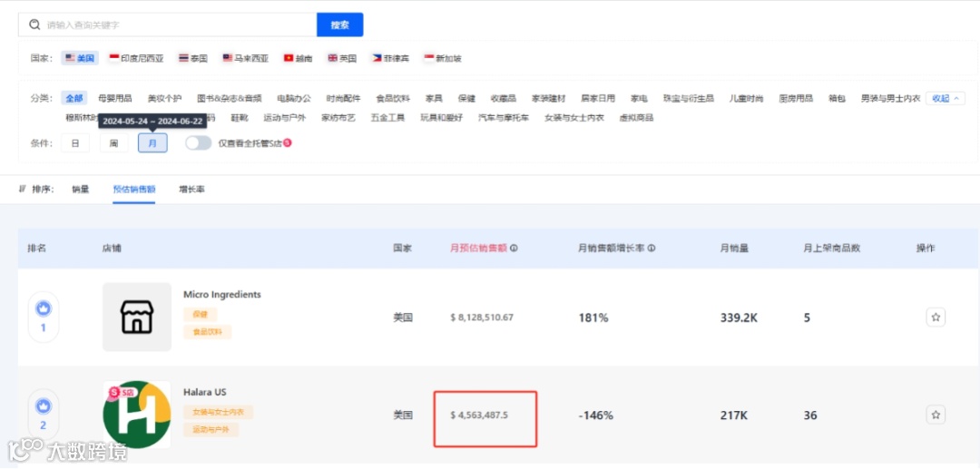Screen dimensions: 980x469
Task: Filter by 男装与男士内衣 category
Action: coord(891,98)
